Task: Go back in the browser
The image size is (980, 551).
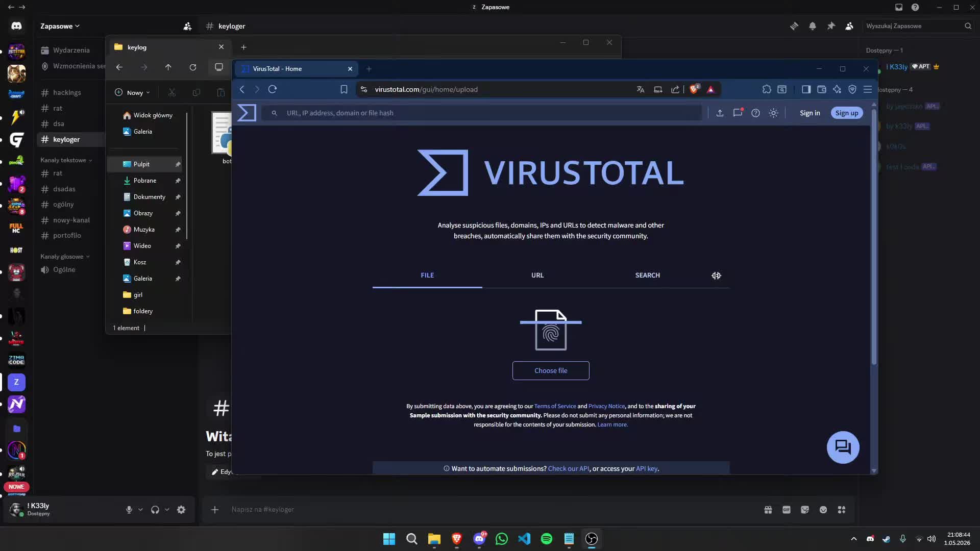Action: tap(242, 89)
